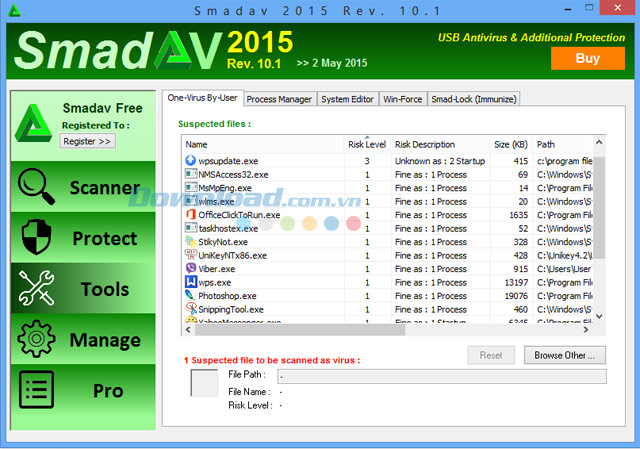Select the MsMpEng.exe file name
The image size is (640, 449).
click(x=225, y=188)
